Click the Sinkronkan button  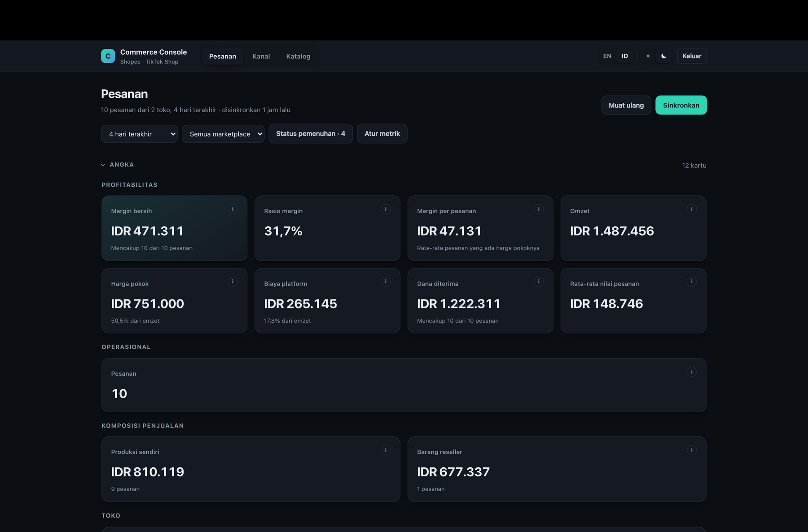681,105
